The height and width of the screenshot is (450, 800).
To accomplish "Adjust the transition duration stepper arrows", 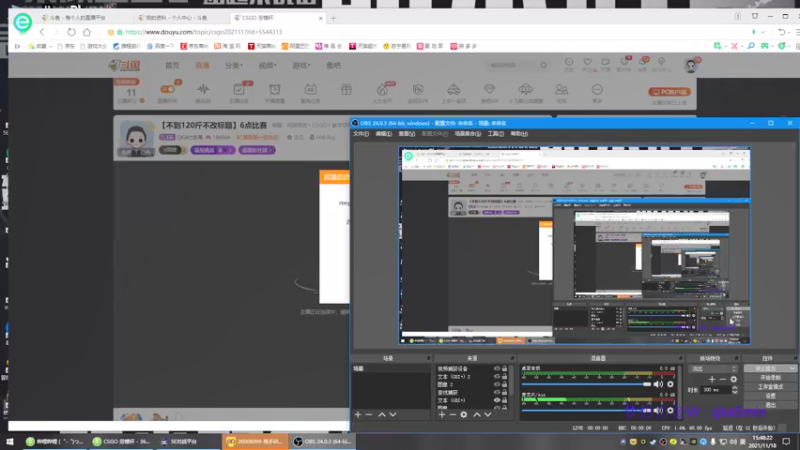I will click(x=735, y=390).
